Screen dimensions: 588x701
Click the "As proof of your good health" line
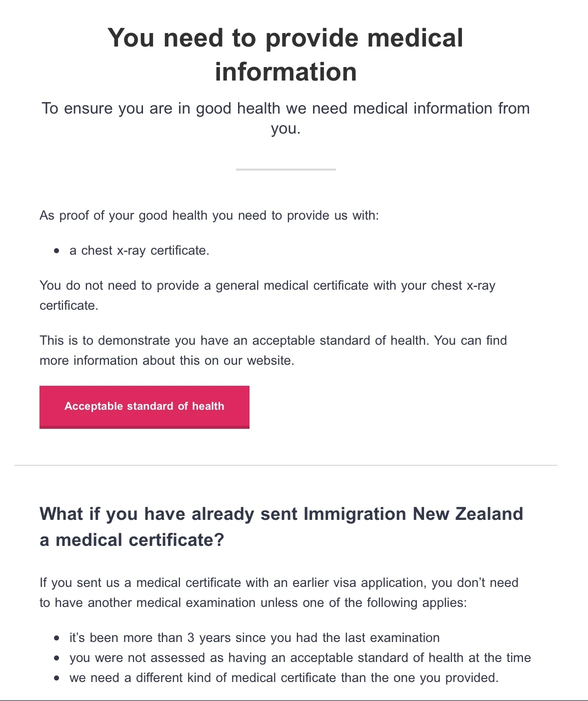[209, 216]
